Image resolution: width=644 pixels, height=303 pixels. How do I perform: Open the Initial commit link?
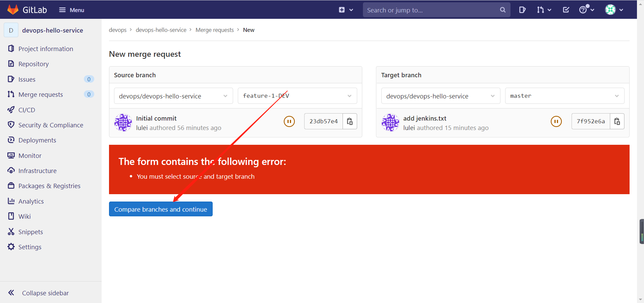click(x=156, y=118)
